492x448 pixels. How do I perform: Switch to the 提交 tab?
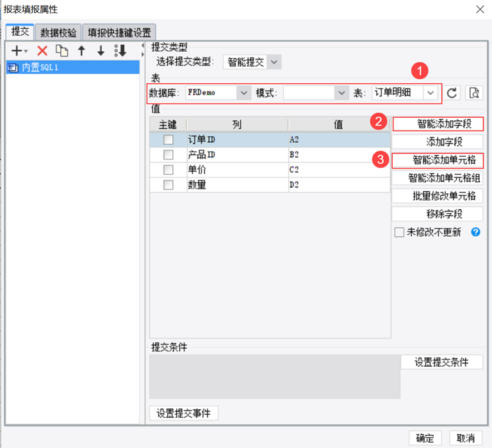pos(20,32)
